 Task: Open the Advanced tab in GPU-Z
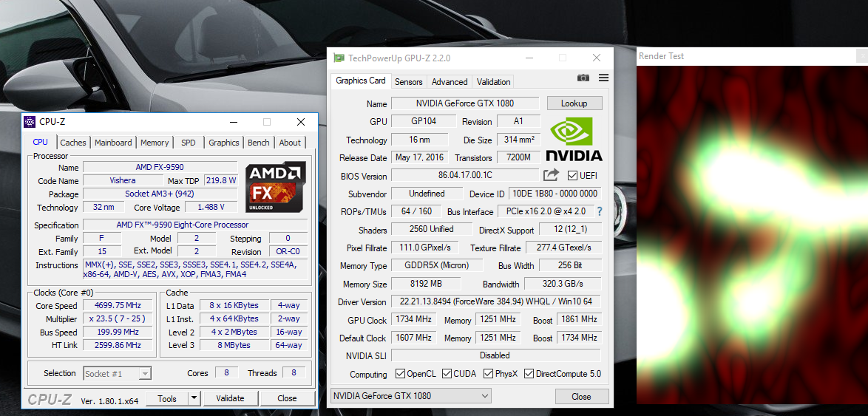(x=450, y=82)
